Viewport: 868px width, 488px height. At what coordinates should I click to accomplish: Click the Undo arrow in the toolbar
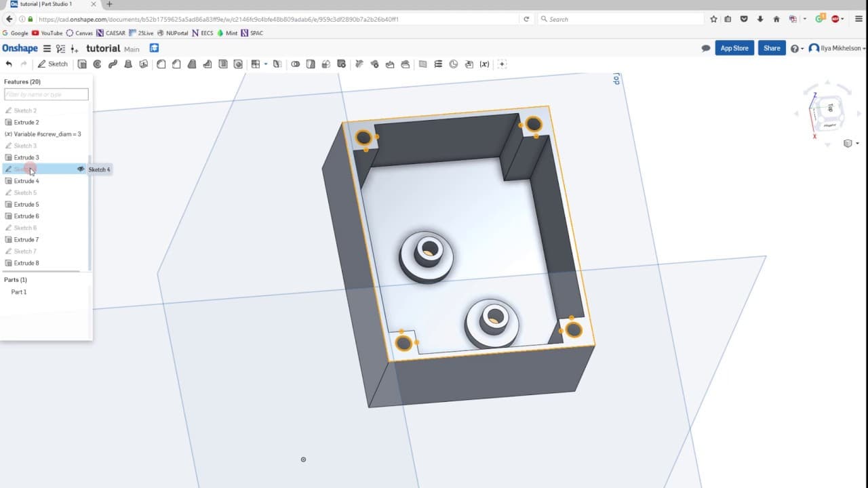pyautogui.click(x=9, y=64)
